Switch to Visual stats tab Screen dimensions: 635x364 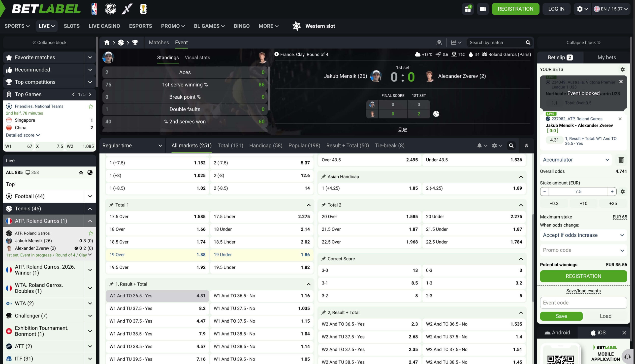pos(197,57)
